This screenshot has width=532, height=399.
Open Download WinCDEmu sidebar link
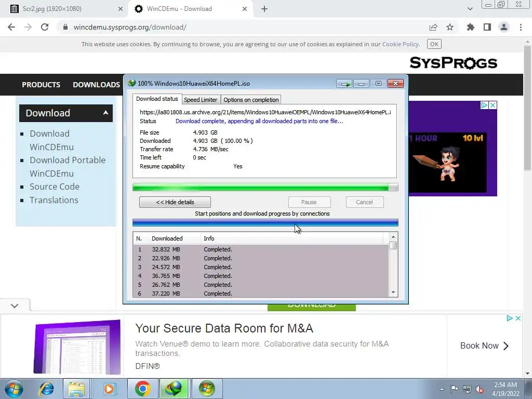pos(51,140)
